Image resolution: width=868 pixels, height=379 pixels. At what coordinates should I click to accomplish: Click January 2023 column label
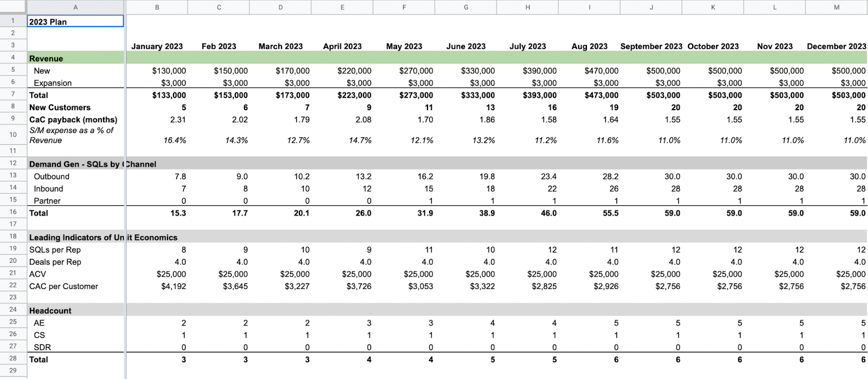[x=157, y=46]
